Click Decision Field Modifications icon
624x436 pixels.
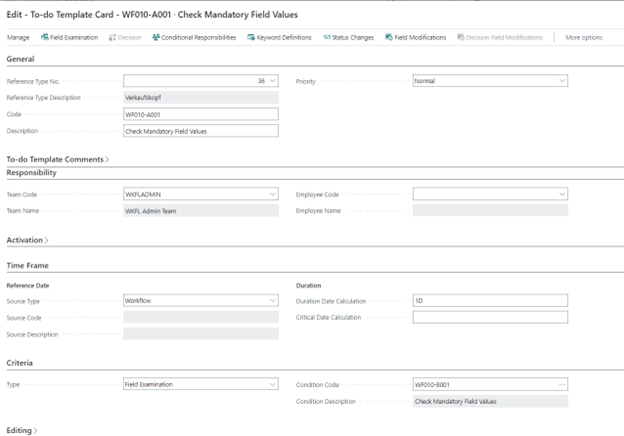click(x=461, y=37)
